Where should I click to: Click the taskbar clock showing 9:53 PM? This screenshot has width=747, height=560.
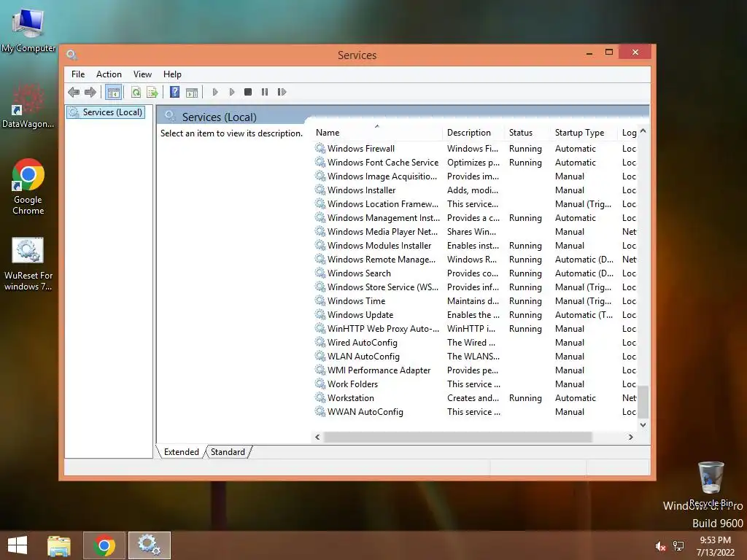point(715,545)
